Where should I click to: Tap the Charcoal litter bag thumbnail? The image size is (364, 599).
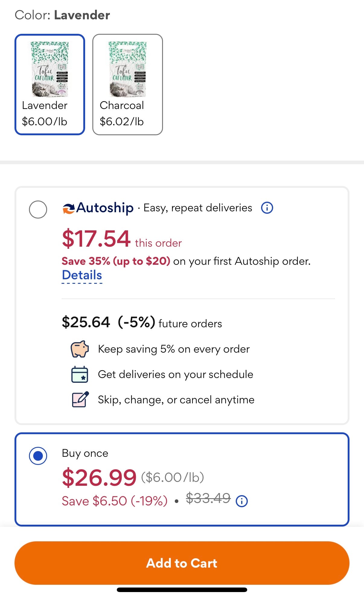[x=128, y=69]
